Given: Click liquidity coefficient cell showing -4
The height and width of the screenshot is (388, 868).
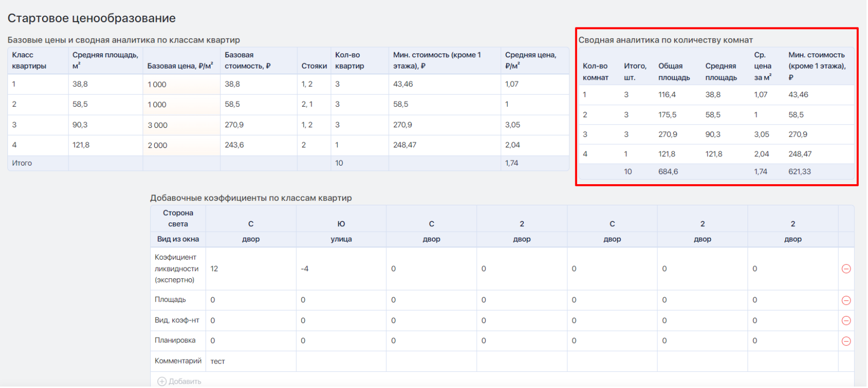Looking at the screenshot, I should 341,269.
